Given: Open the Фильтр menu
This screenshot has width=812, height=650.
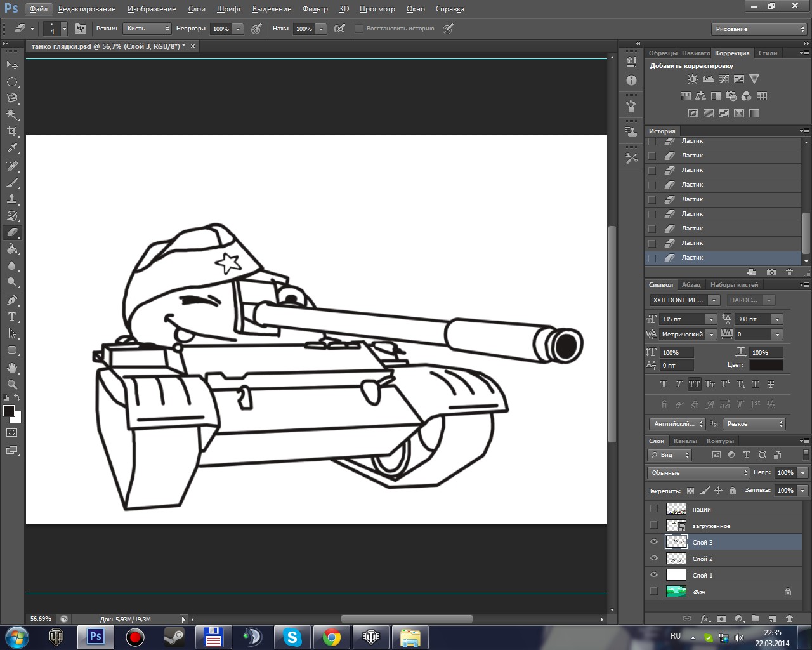Looking at the screenshot, I should [315, 9].
